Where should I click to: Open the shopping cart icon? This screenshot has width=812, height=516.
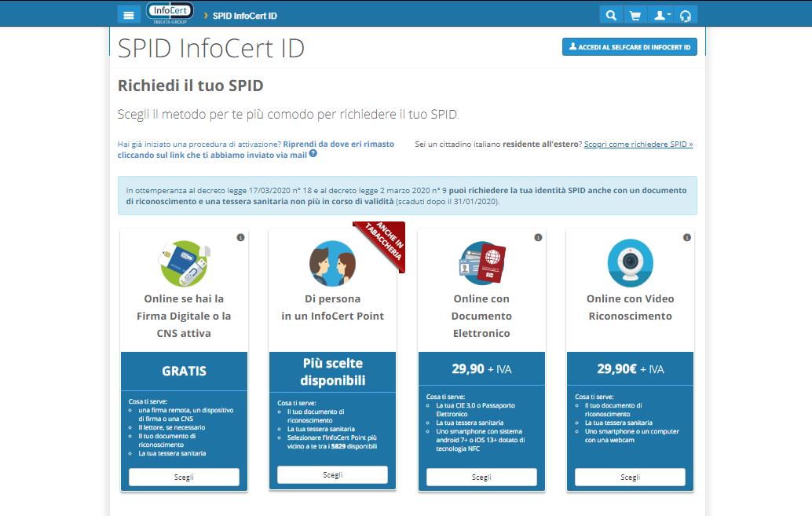click(x=636, y=13)
